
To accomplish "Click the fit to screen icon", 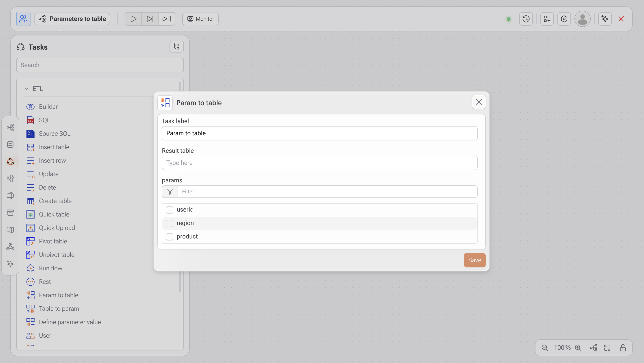I will [607, 348].
